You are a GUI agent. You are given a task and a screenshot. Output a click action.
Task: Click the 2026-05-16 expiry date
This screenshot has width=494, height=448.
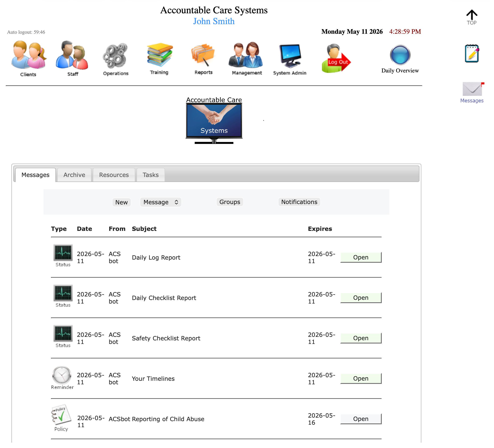pyautogui.click(x=322, y=419)
